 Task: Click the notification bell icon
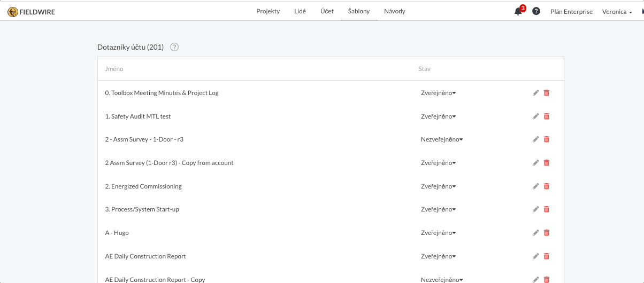(x=518, y=12)
